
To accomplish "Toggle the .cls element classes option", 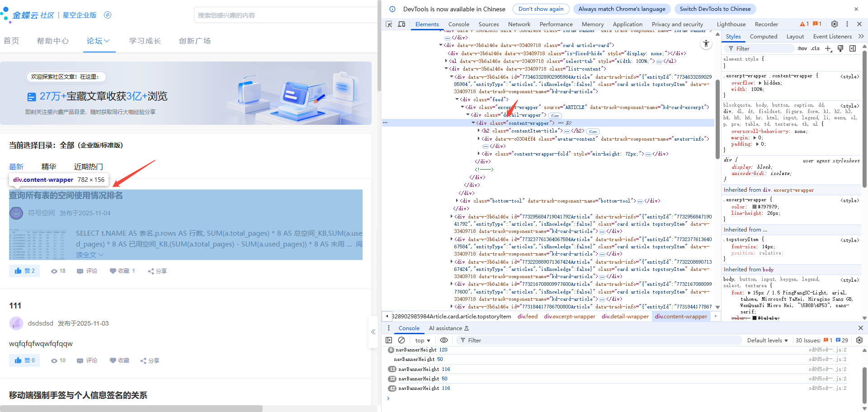I will [x=815, y=48].
